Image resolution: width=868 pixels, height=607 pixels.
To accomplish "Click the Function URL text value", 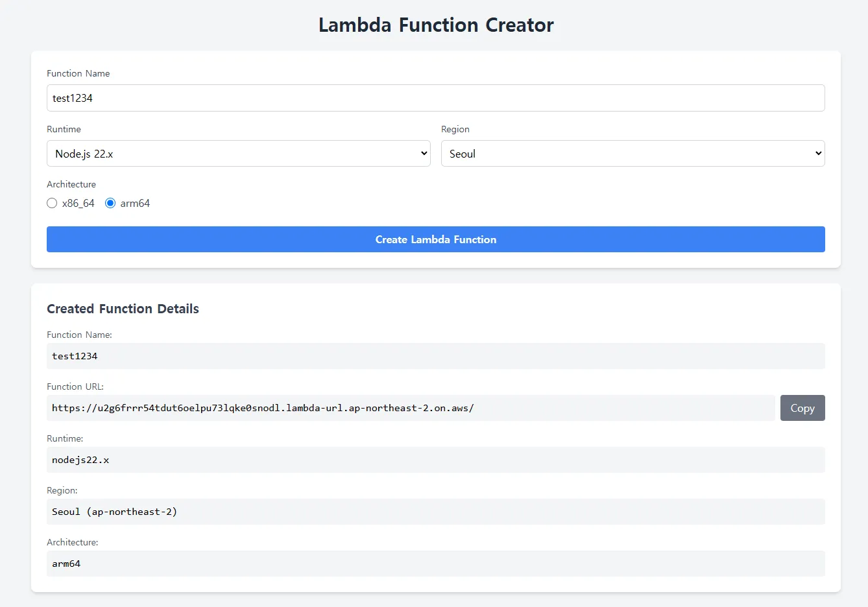I will (x=263, y=408).
